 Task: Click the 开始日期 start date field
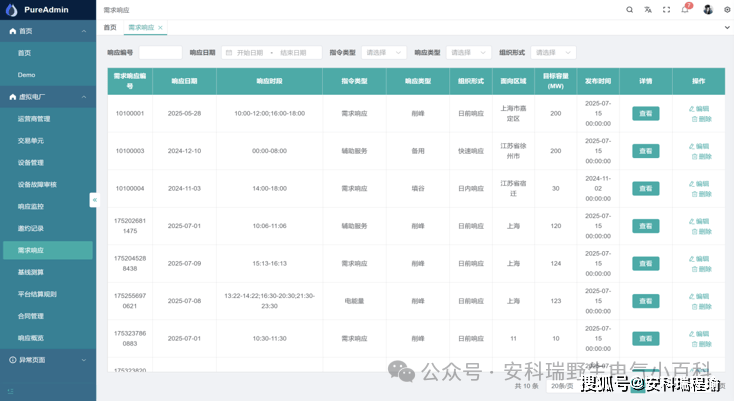(250, 53)
